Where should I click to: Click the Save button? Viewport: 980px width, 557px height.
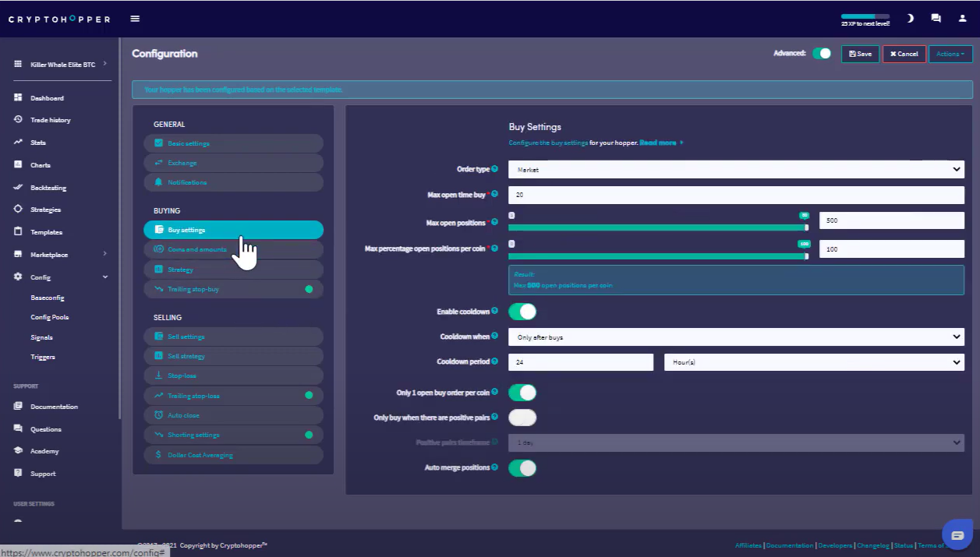click(x=860, y=54)
